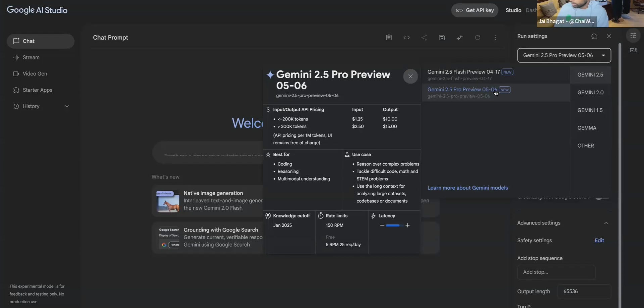Click the Compare mode arrows icon
This screenshot has height=308, width=644.
(460, 38)
